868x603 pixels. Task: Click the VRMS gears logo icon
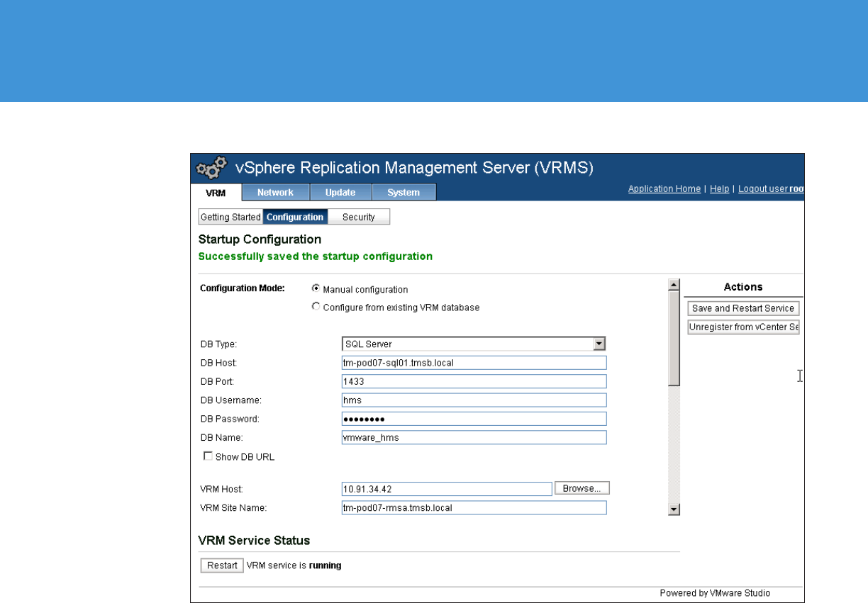[x=211, y=168]
